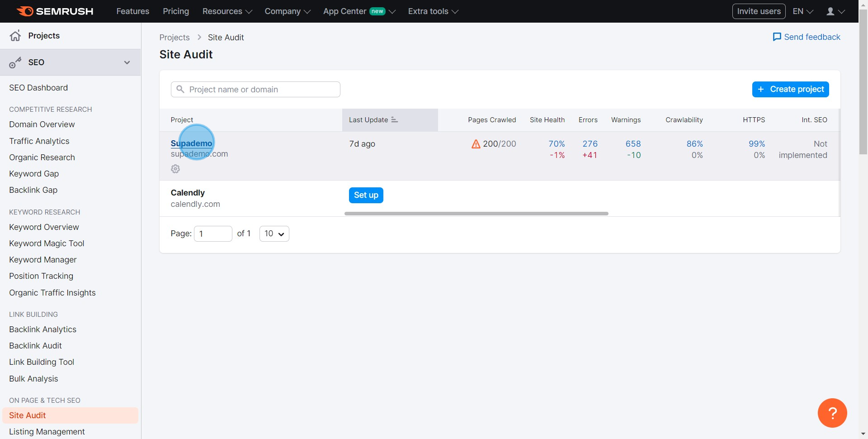Open Traffic Analytics in sidebar

(x=39, y=141)
